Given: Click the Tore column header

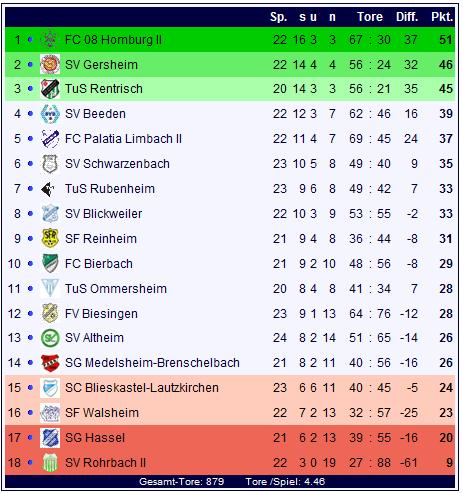Looking at the screenshot, I should coord(370,17).
